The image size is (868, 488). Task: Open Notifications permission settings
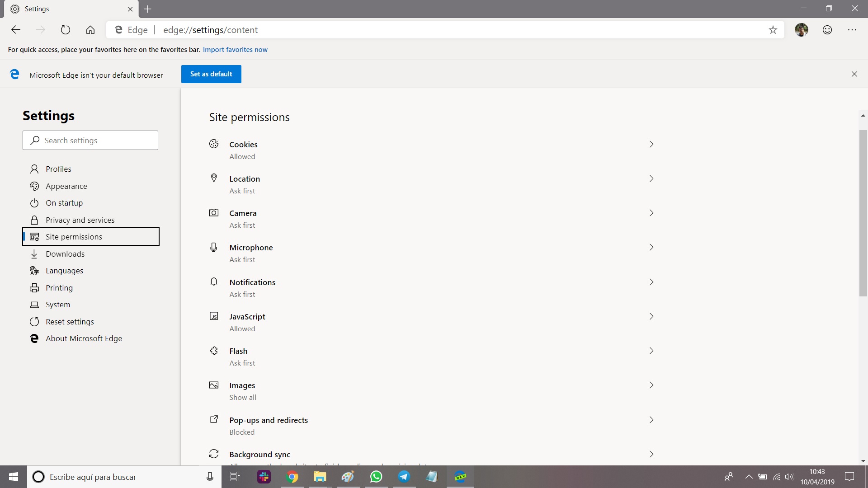[252, 282]
